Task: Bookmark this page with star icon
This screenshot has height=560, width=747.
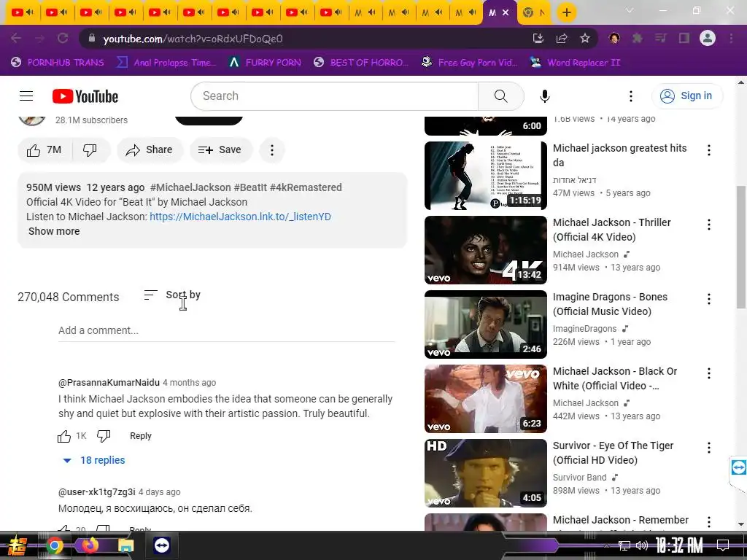Action: click(585, 39)
